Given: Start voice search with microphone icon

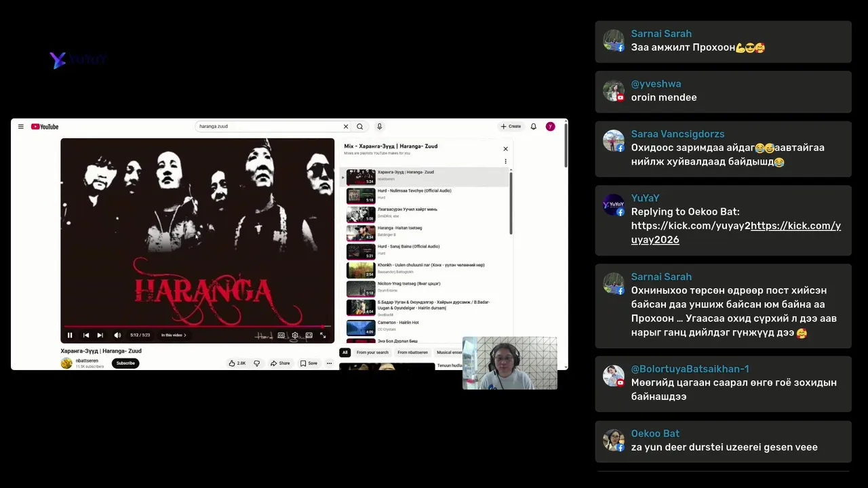Looking at the screenshot, I should [379, 127].
